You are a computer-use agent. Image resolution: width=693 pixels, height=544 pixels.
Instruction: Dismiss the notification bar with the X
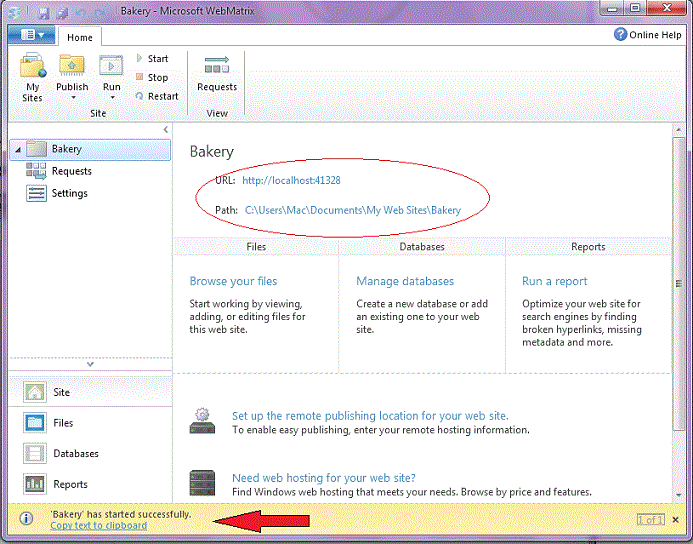click(x=675, y=520)
